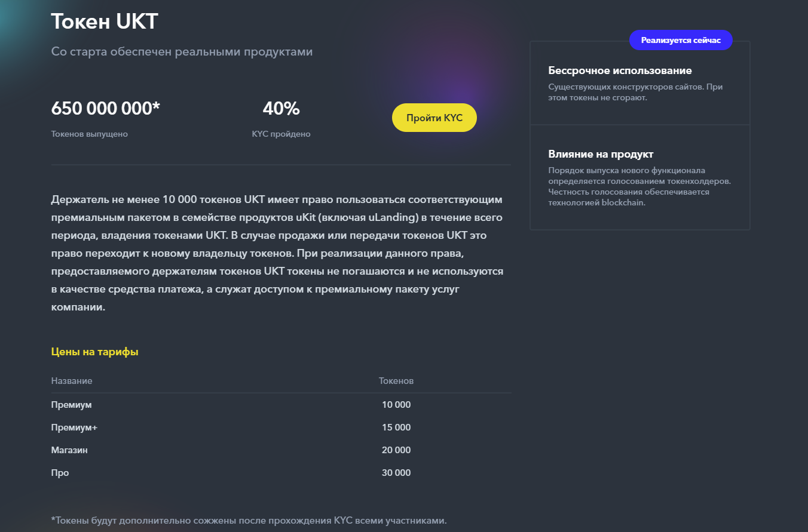Click the Название column header
The image size is (808, 532).
tap(72, 381)
